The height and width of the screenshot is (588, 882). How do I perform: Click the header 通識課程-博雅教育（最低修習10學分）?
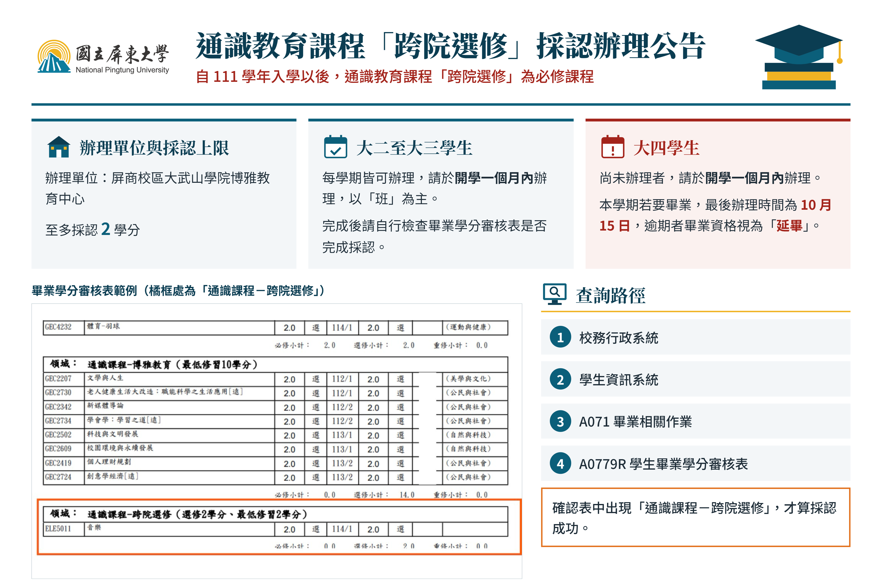click(x=275, y=364)
